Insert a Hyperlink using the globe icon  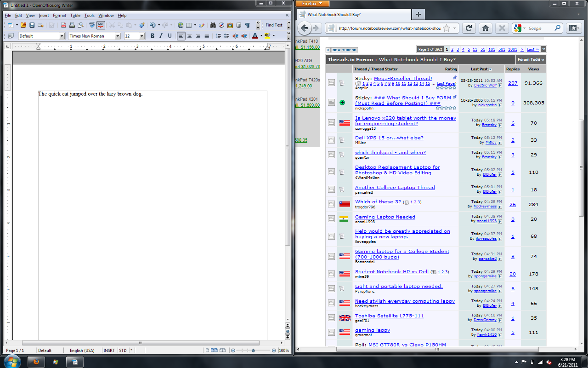point(181,25)
